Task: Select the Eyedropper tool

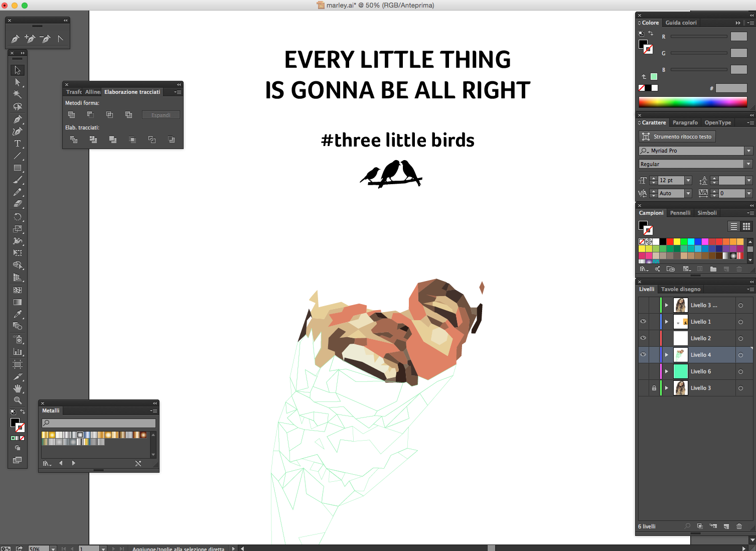Action: point(18,314)
